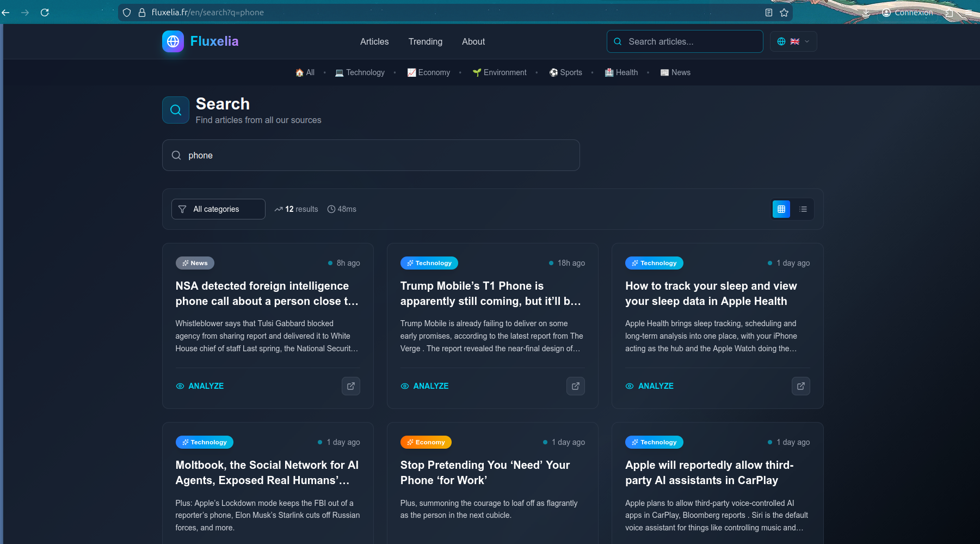The height and width of the screenshot is (544, 980).
Task: Toggle reader view icon in address bar
Action: (x=769, y=12)
